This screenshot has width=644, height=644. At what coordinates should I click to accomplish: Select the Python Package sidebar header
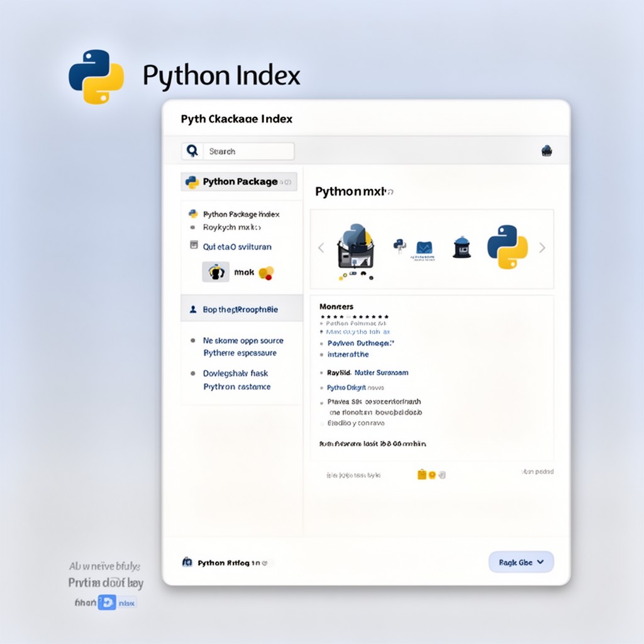(x=238, y=182)
